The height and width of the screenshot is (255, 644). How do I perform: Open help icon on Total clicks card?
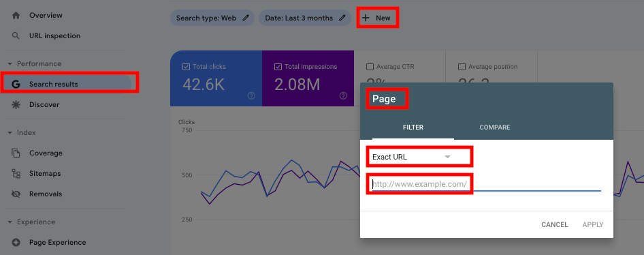tap(251, 96)
